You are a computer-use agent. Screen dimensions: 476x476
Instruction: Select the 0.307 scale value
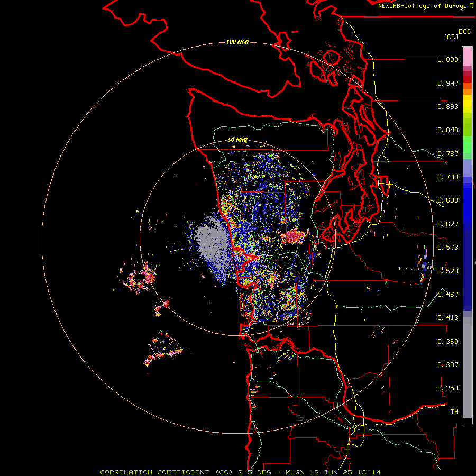click(x=448, y=364)
